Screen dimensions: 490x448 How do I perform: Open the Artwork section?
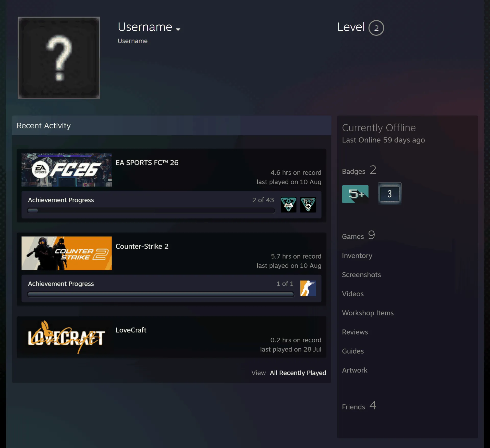354,370
